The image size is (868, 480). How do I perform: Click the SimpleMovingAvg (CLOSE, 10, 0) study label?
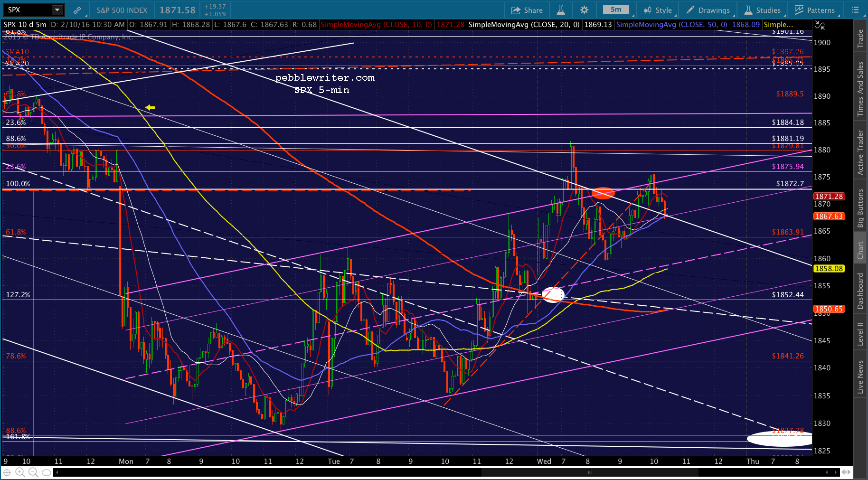click(377, 25)
